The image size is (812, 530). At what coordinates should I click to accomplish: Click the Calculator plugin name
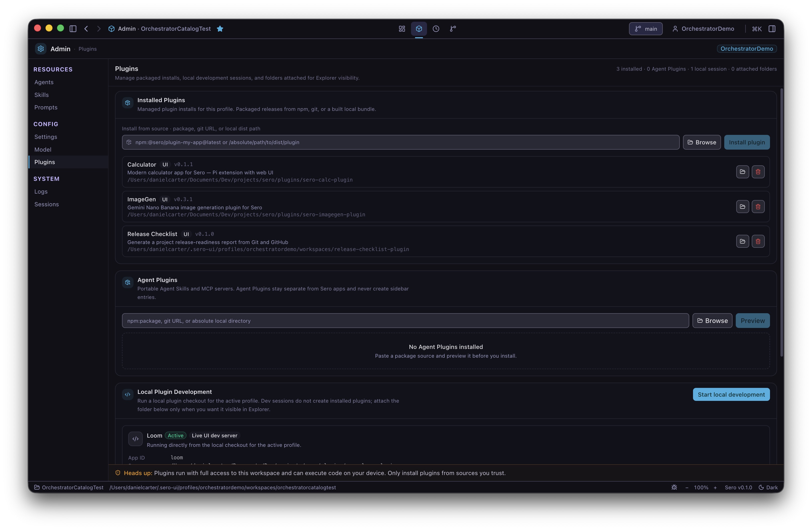[x=141, y=164]
